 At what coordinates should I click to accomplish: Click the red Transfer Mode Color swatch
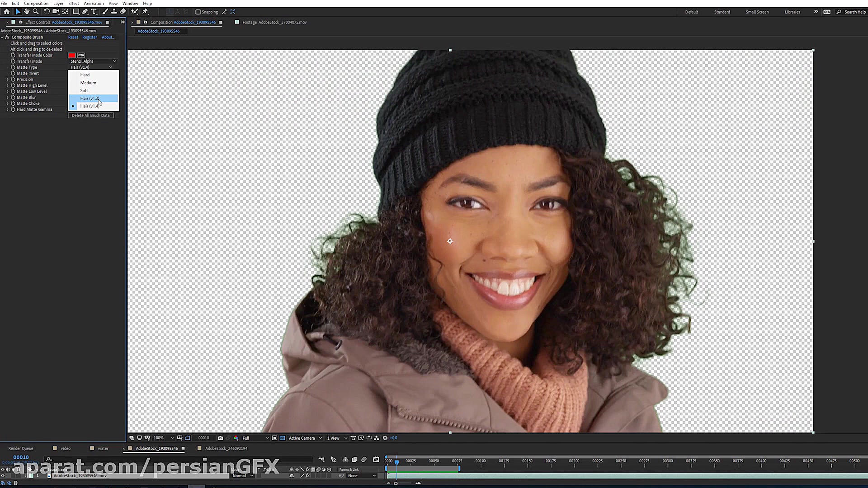(72, 55)
